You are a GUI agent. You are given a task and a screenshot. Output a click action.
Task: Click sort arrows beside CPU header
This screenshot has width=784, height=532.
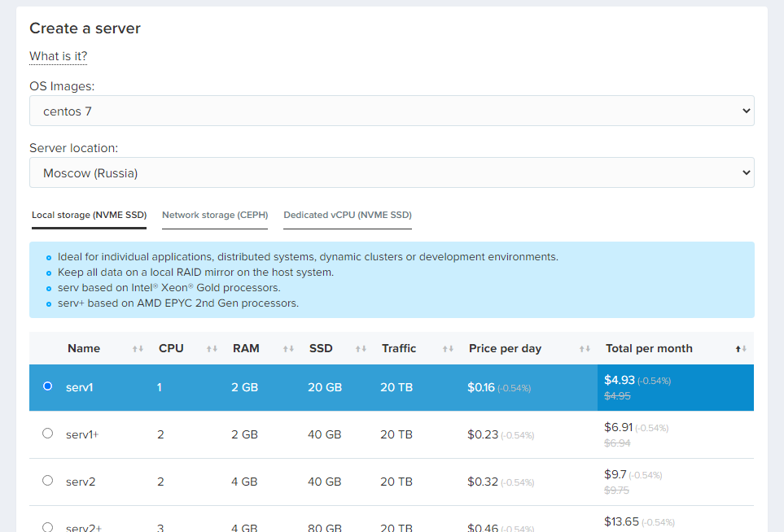pyautogui.click(x=212, y=349)
